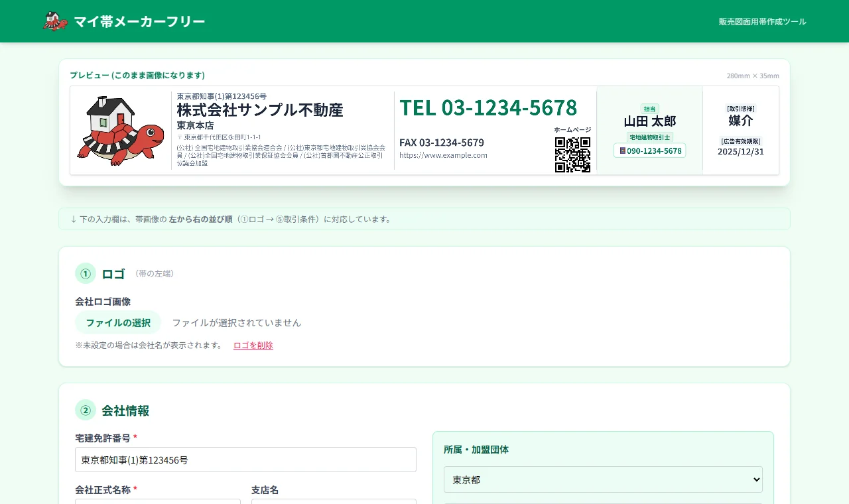849x504 pixels.
Task: Click the circled ② badge beside 会社情報
Action: click(86, 410)
